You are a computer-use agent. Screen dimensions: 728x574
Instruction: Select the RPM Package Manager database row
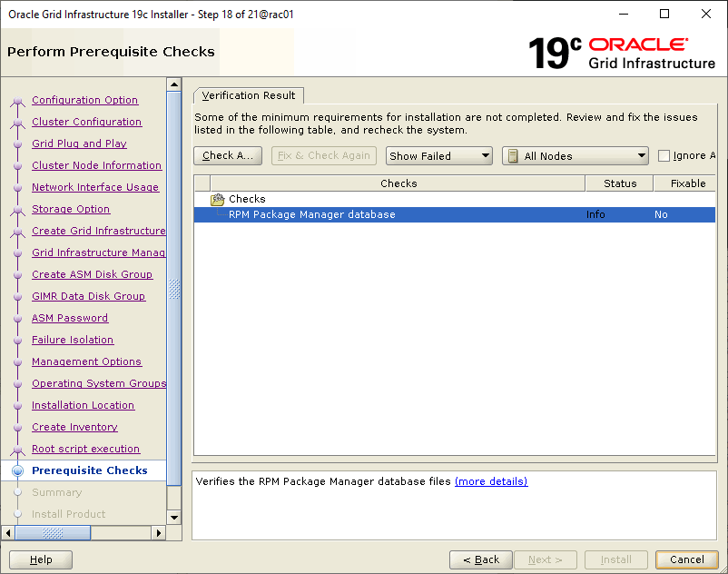click(455, 214)
